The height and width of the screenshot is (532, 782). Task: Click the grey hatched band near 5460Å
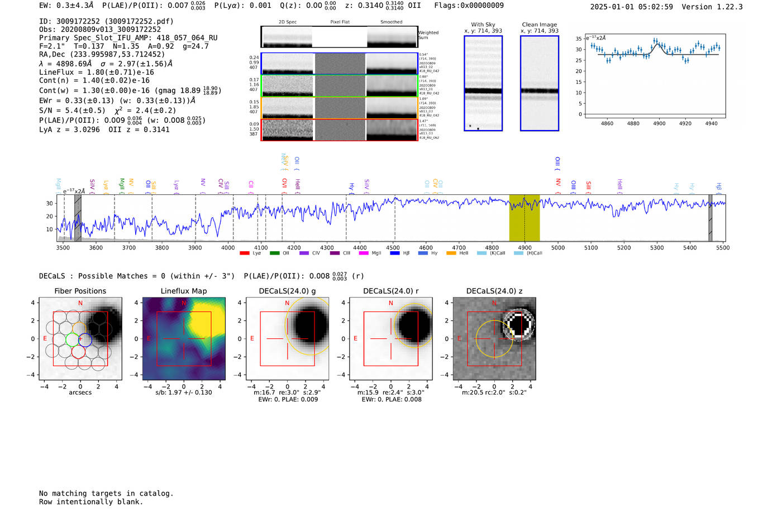click(x=711, y=218)
